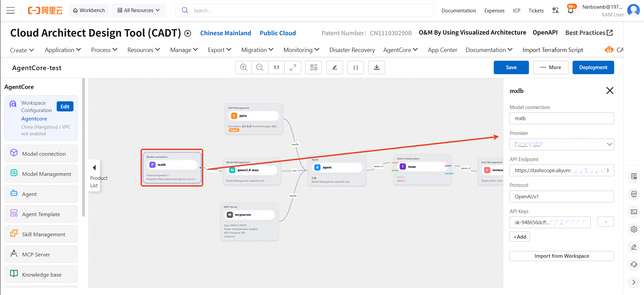The image size is (644, 295).
Task: Open the notifications bell
Action: [571, 10]
